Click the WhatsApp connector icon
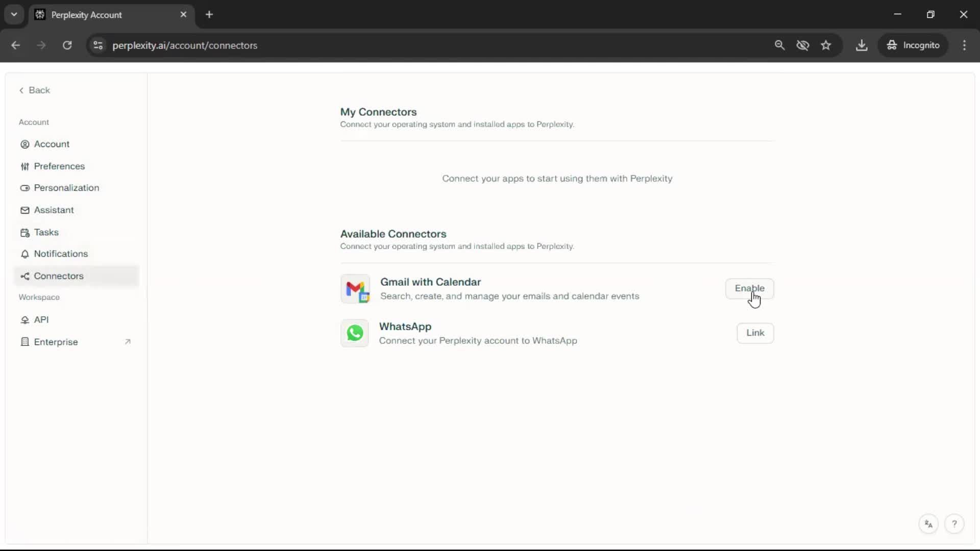 coord(355,333)
